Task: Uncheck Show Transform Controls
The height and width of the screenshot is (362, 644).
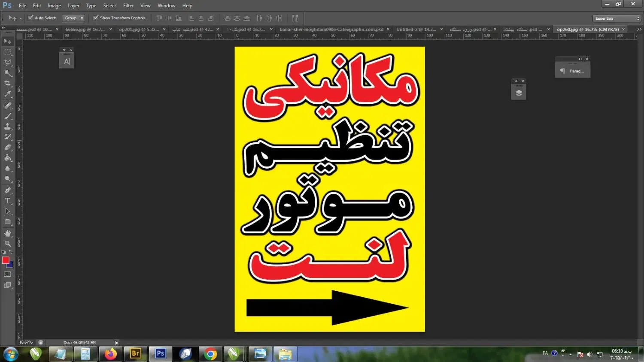Action: click(96, 18)
